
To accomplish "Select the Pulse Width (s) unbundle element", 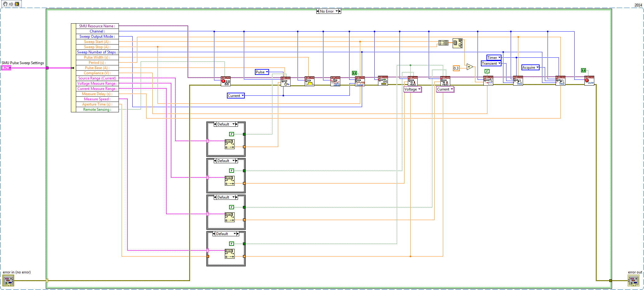I will pyautogui.click(x=97, y=57).
